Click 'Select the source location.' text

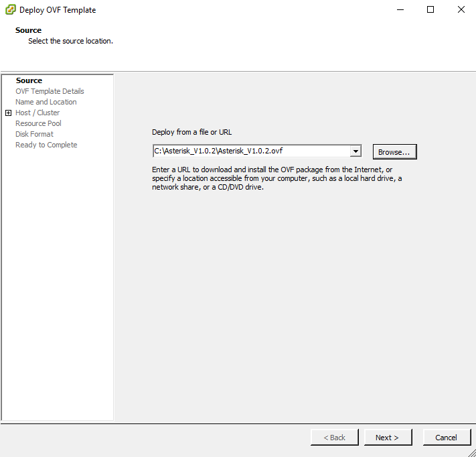[x=70, y=41]
